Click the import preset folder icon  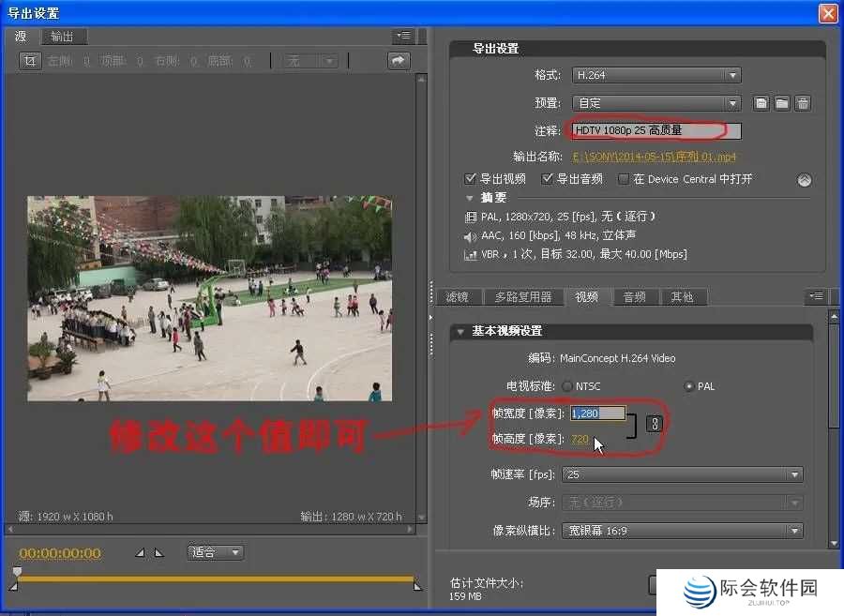(x=782, y=103)
